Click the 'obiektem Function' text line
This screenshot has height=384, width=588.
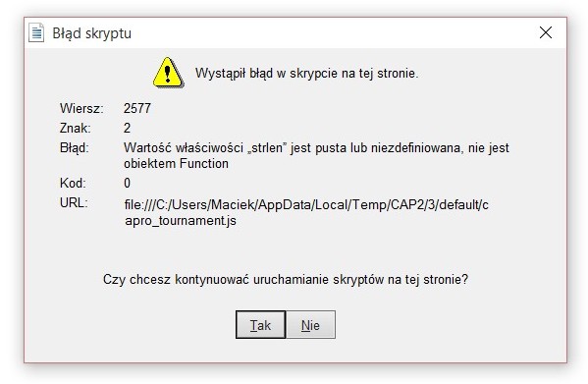176,163
